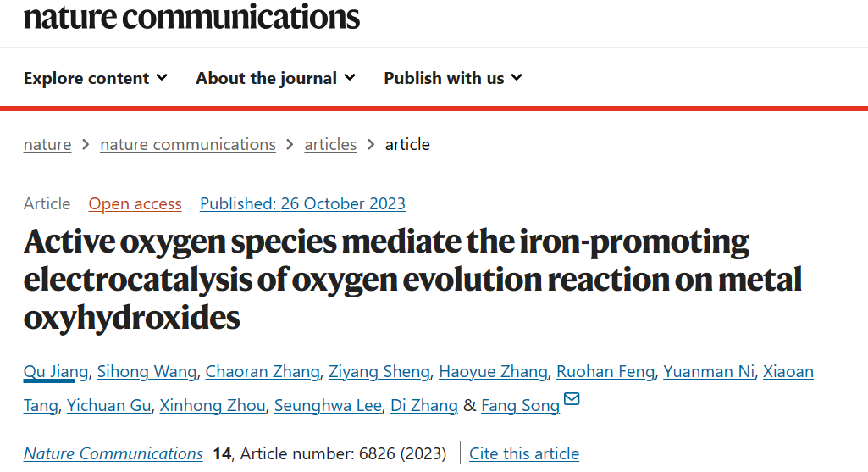The image size is (868, 472).
Task: Click the envelope icon beside Fang Song
Action: 572,399
